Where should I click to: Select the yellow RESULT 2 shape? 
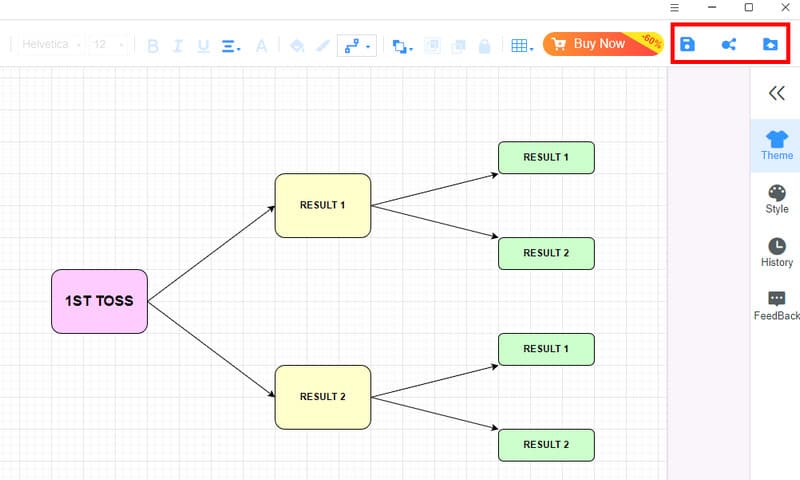(323, 397)
